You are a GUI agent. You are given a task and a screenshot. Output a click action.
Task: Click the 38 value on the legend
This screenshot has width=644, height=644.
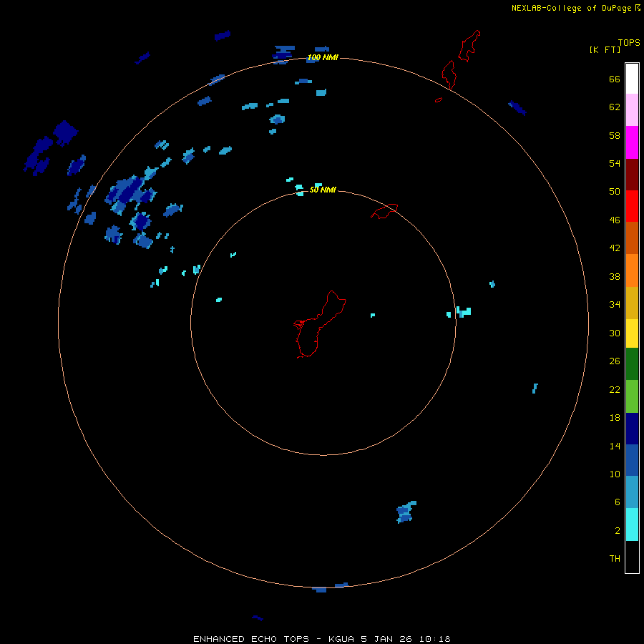click(x=614, y=276)
